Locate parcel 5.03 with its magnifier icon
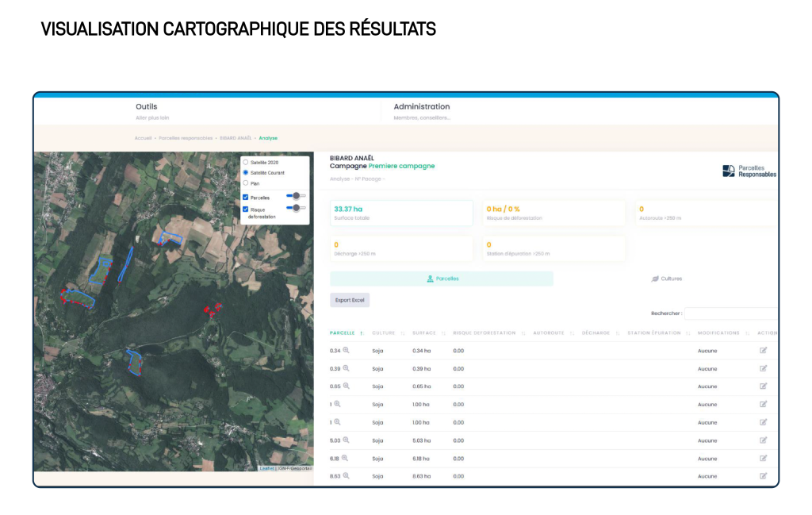This screenshot has width=812, height=515. pos(347,440)
